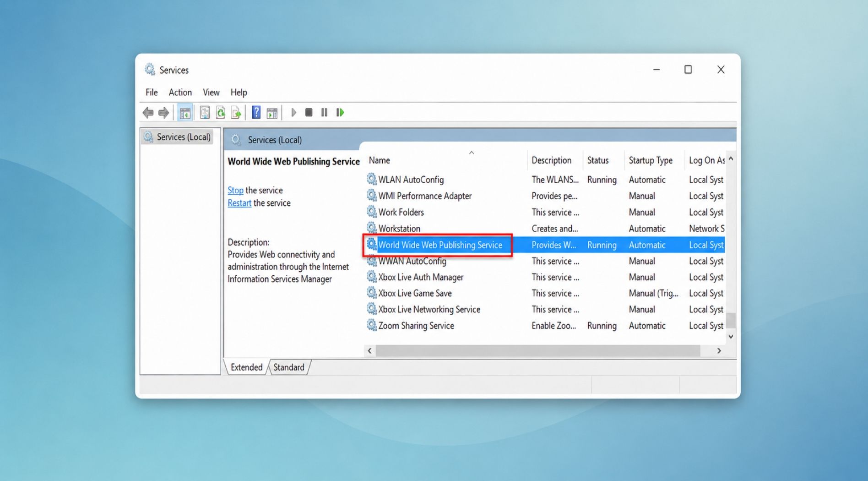Open the Help menu

point(239,92)
